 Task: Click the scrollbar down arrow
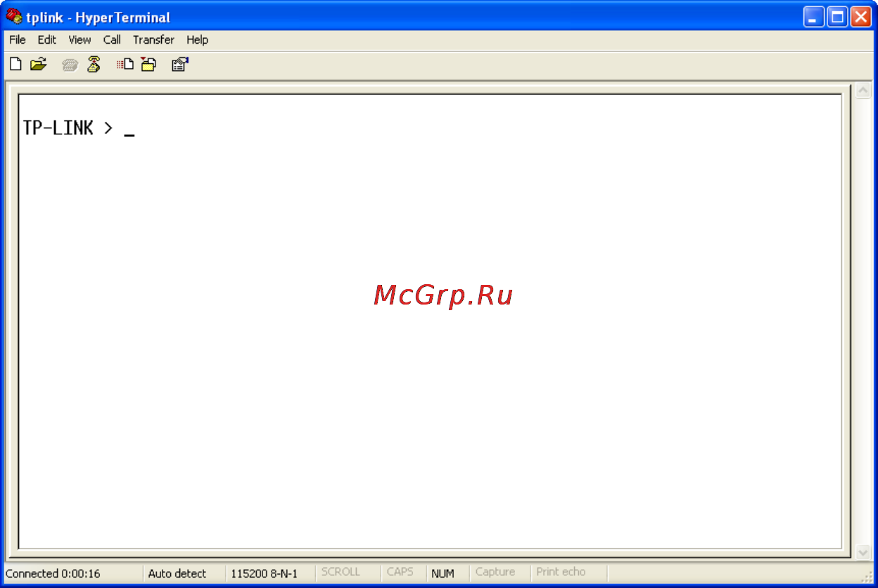coord(863,552)
